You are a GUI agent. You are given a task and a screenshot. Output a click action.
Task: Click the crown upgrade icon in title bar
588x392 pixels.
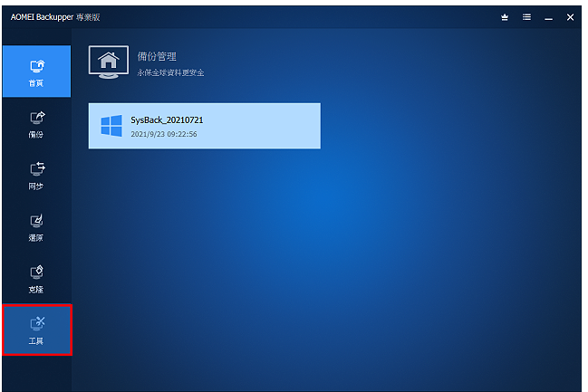(505, 17)
